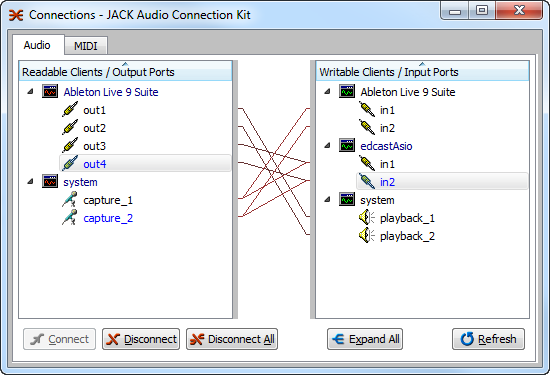Select playback_2 port label
The width and height of the screenshot is (550, 375).
tap(407, 236)
